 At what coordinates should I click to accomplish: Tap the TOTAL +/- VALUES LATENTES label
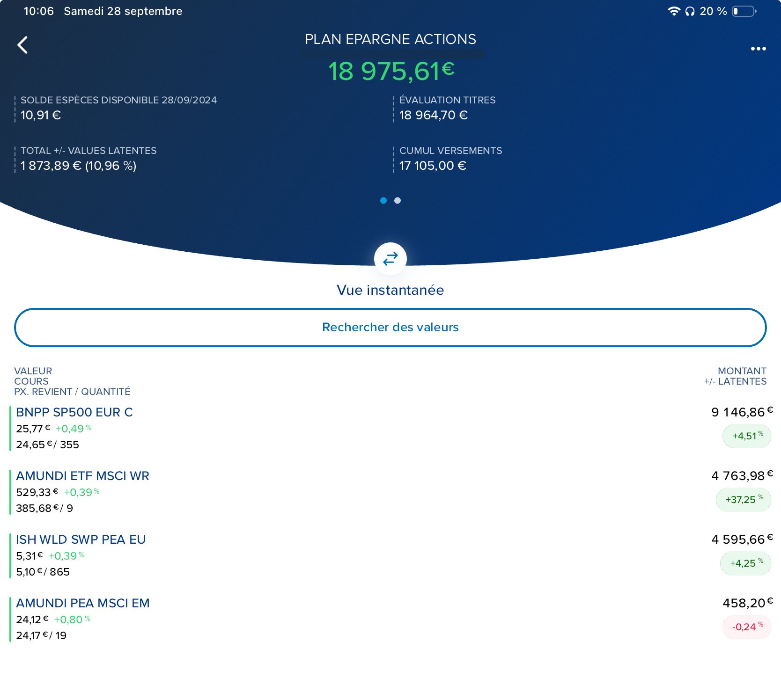(88, 151)
